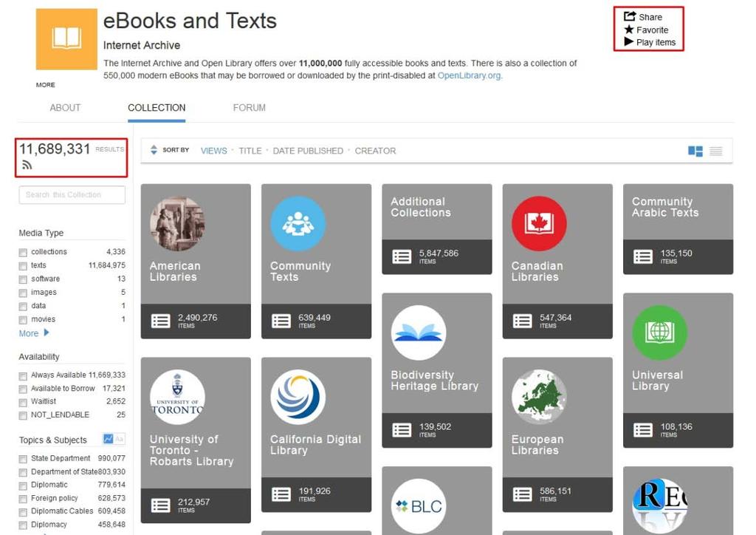Click items list icon on European Libraries

coord(522,494)
